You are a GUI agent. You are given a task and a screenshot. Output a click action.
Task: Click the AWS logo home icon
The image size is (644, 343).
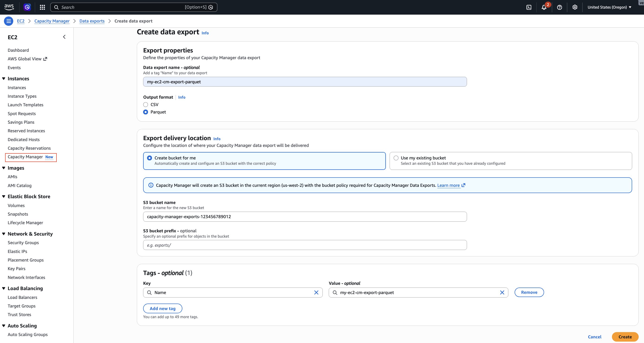pyautogui.click(x=9, y=7)
